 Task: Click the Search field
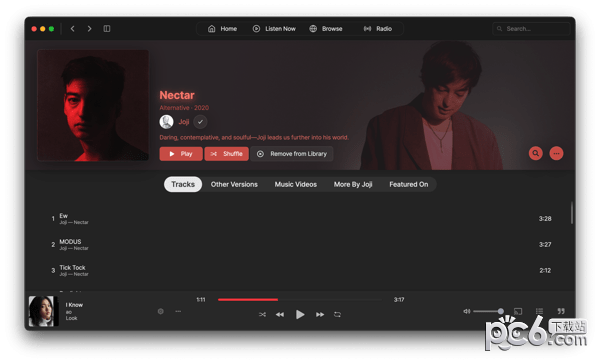point(531,29)
